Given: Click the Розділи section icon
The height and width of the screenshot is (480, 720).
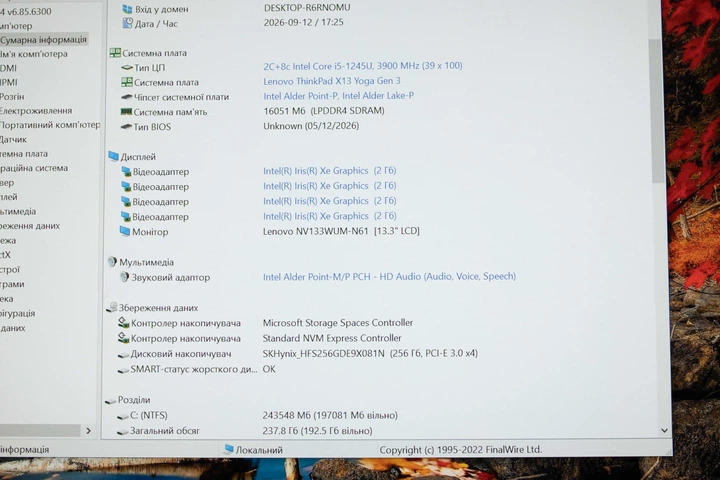Looking at the screenshot, I should pos(110,401).
